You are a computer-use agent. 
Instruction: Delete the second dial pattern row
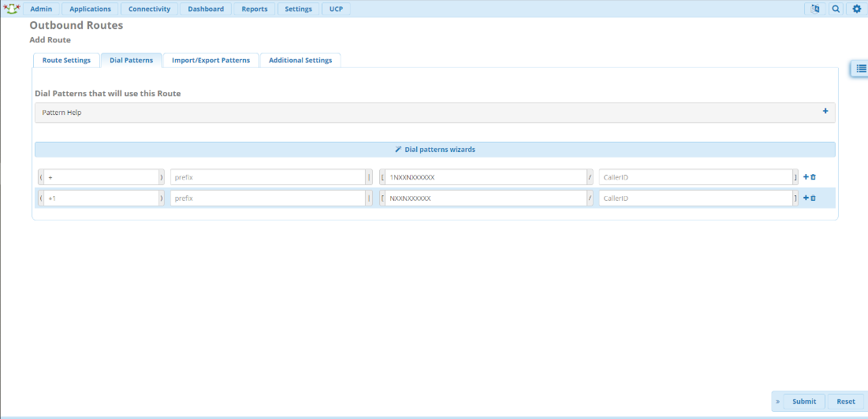click(814, 198)
